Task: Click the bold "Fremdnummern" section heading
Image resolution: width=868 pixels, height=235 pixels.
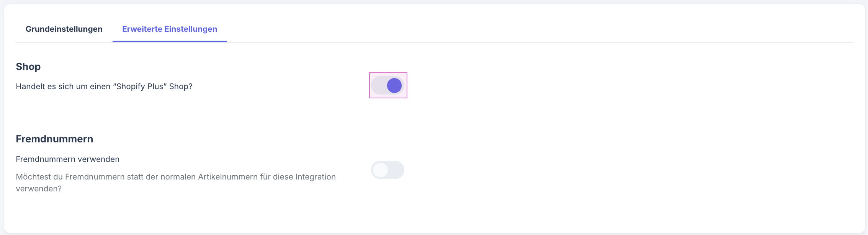Action: click(x=54, y=139)
